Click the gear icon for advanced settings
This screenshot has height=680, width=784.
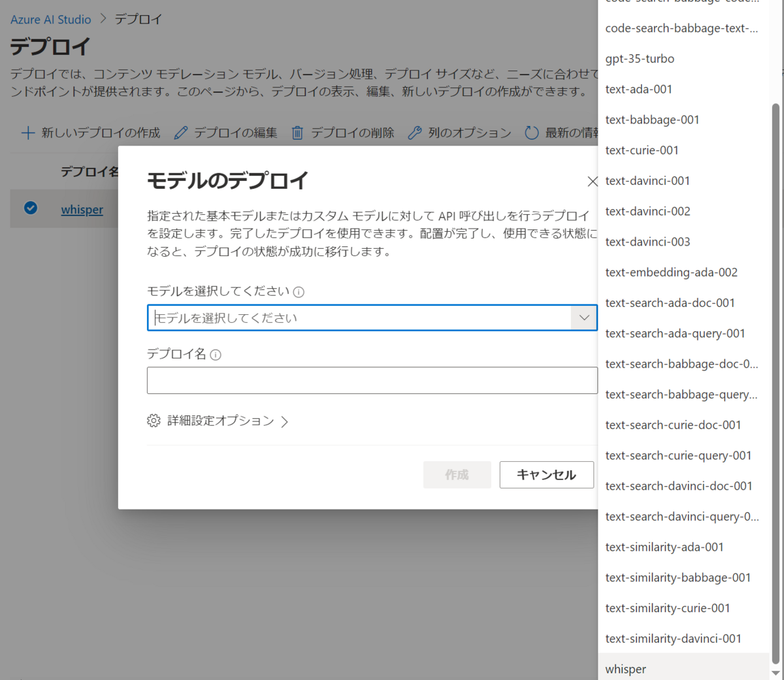tap(154, 421)
